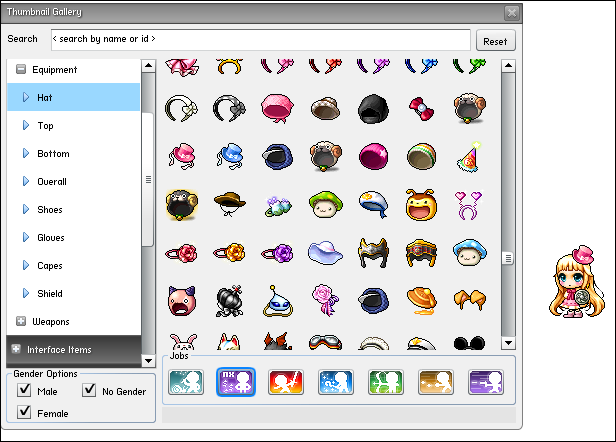The height and width of the screenshot is (442, 616).
Task: Select the glowing yellow sheep hat
Action: [x=182, y=205]
